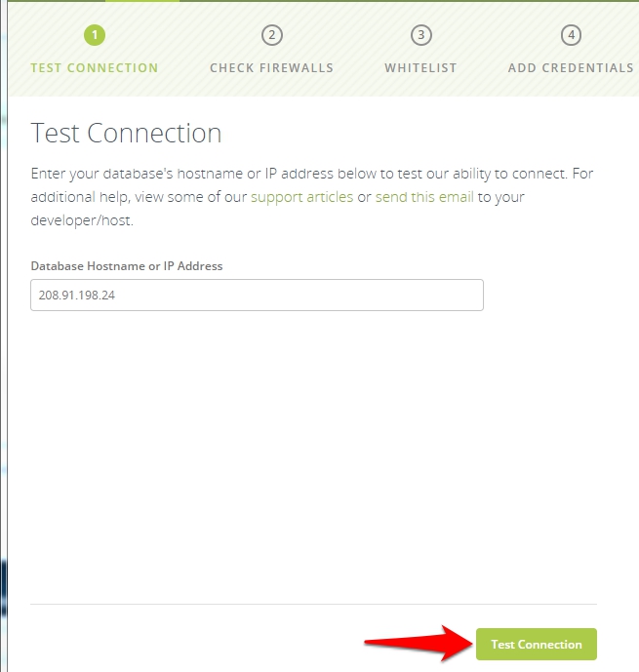
Task: Click the send this email link
Action: (424, 197)
